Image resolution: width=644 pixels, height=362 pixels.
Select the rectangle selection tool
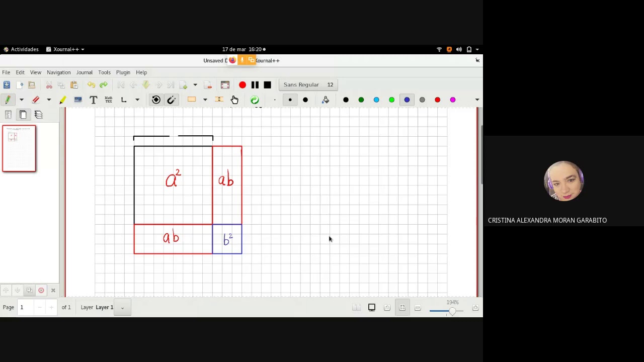(x=192, y=100)
